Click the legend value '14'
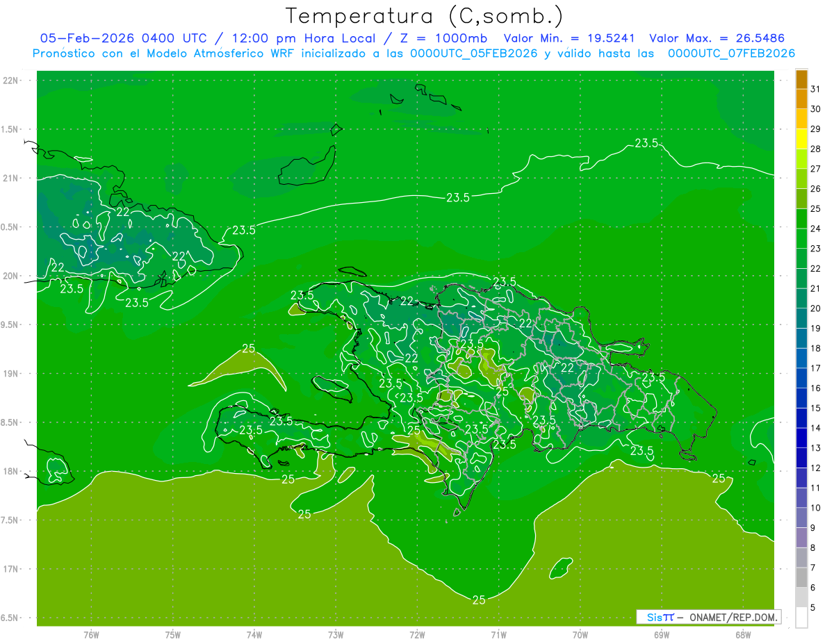The width and height of the screenshot is (834, 644). 815,428
